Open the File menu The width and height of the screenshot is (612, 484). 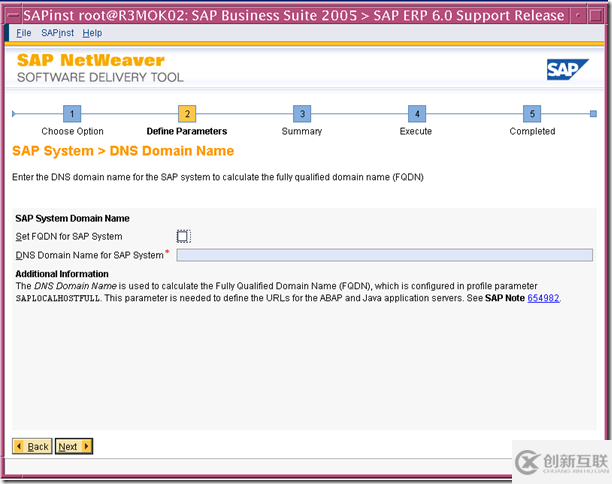[x=23, y=33]
